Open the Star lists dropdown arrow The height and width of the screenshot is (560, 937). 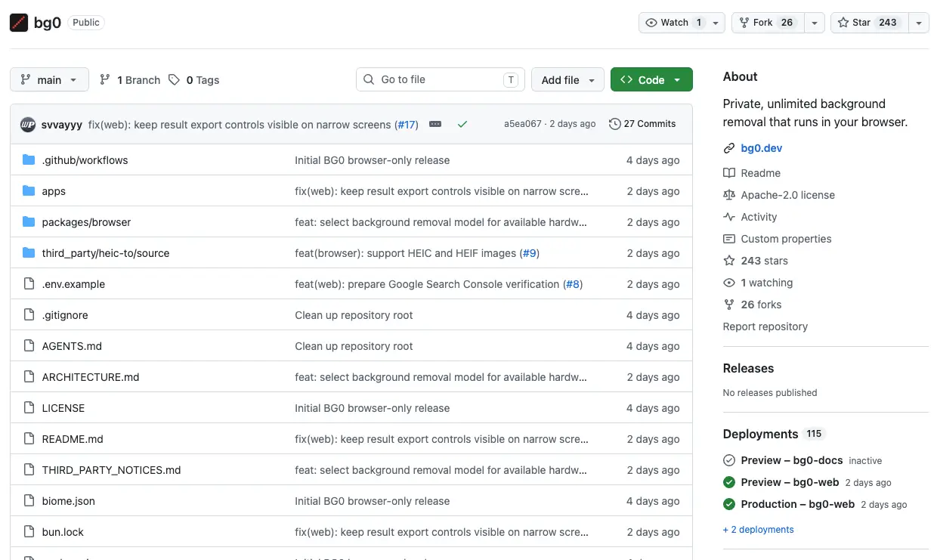(x=918, y=23)
